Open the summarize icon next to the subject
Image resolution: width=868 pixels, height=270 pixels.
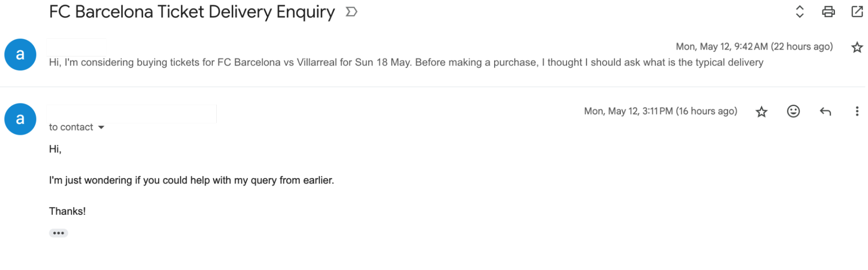click(351, 12)
